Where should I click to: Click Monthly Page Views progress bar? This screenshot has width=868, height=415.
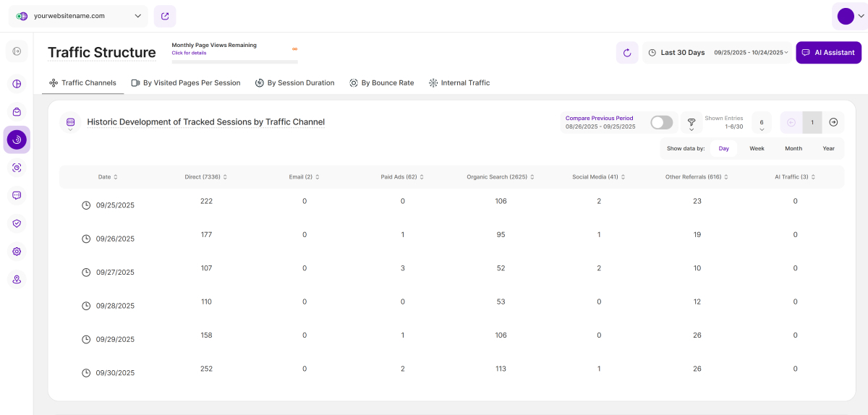[224, 62]
